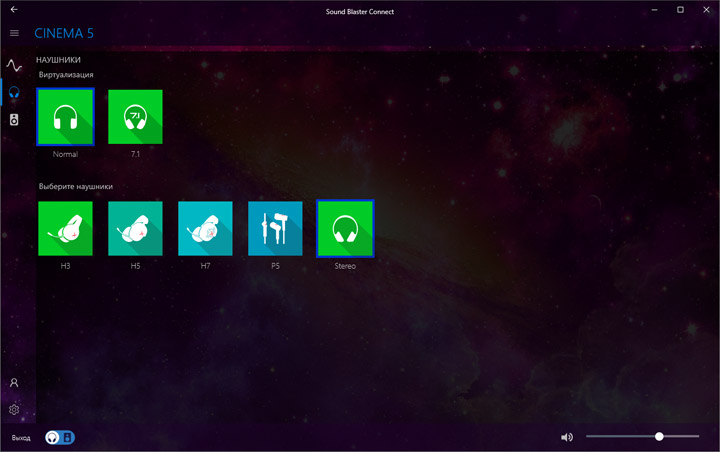Click the Выход label
Screen dimensions: 720x452
[21, 438]
